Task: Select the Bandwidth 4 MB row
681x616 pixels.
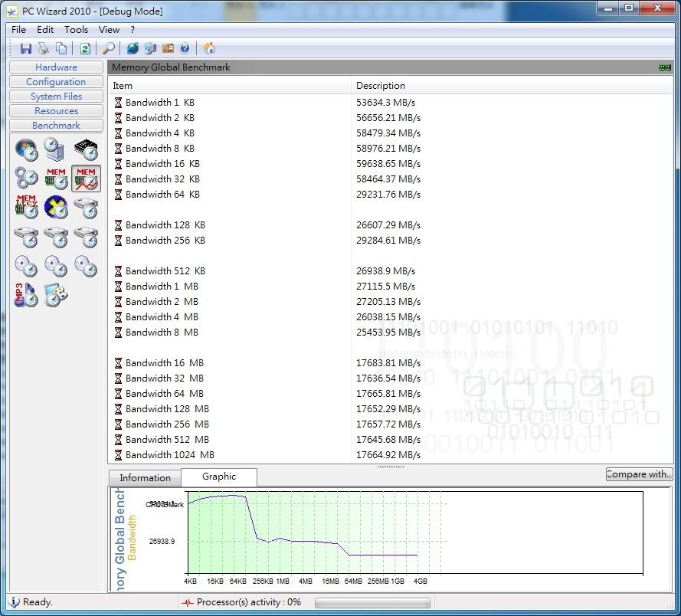Action: [390, 317]
